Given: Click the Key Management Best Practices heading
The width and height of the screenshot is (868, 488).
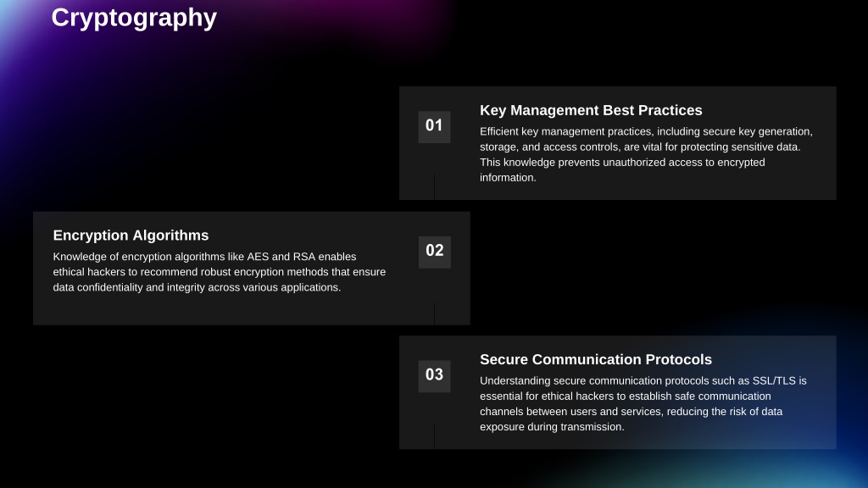Looking at the screenshot, I should click(x=591, y=110).
